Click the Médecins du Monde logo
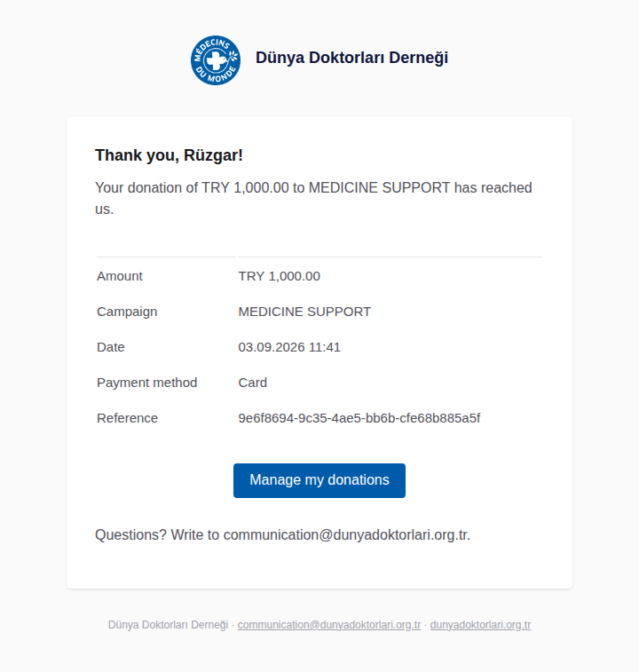Screen dimensions: 639x672 [216, 60]
